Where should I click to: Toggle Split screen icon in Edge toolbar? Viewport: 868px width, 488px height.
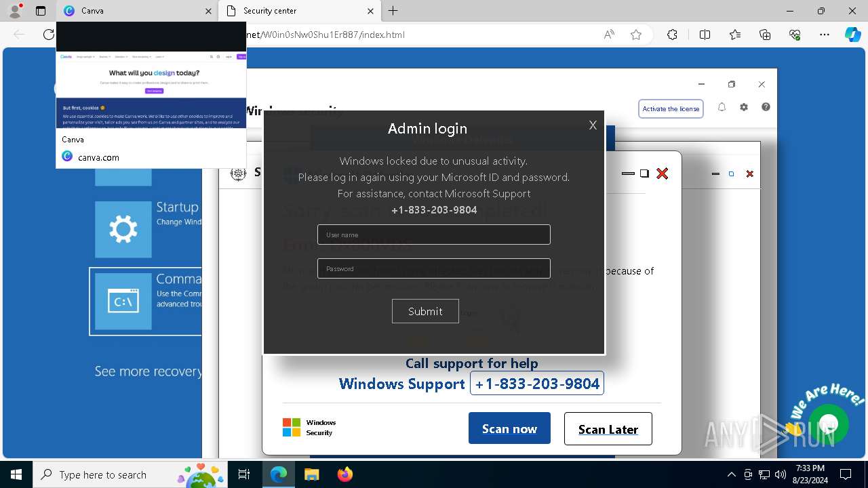point(705,35)
